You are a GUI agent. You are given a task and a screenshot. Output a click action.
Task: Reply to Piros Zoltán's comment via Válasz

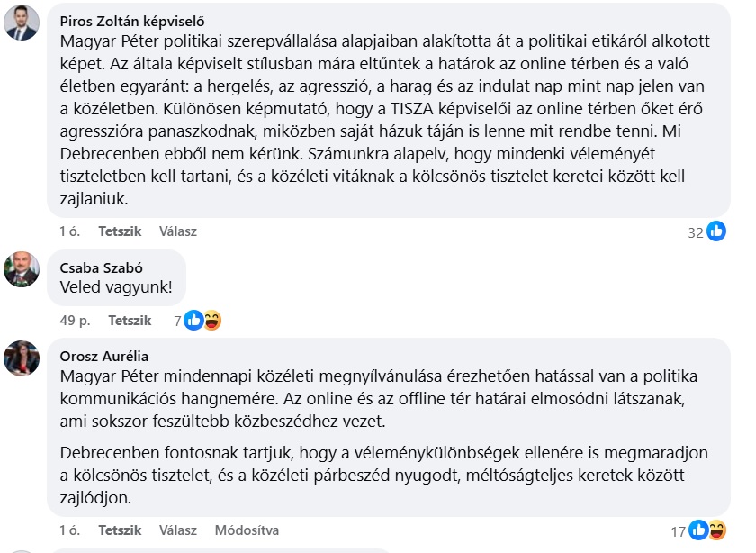[178, 231]
